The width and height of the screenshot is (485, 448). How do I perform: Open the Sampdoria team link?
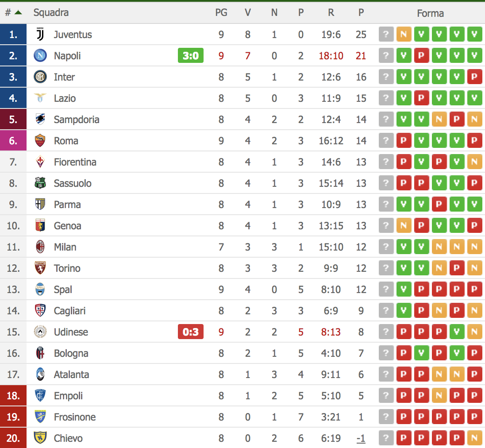(77, 120)
